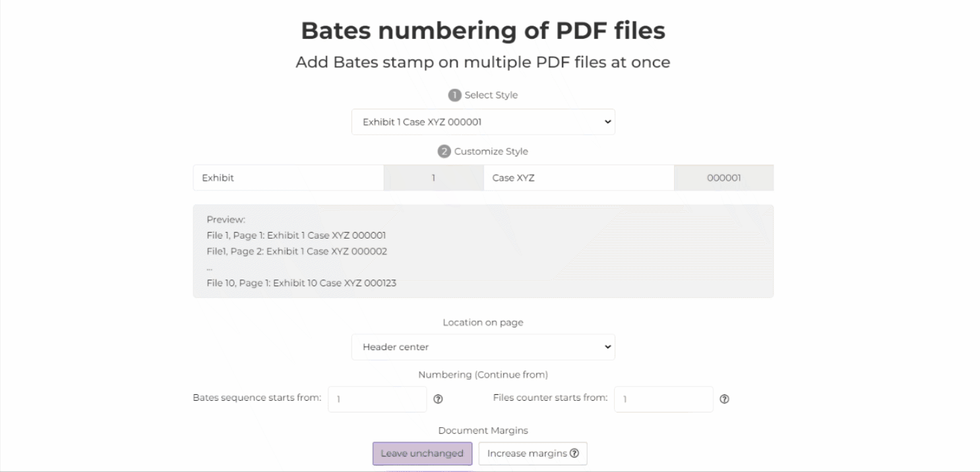Select the 000001 counter field
The width and height of the screenshot is (980, 472).
click(723, 177)
